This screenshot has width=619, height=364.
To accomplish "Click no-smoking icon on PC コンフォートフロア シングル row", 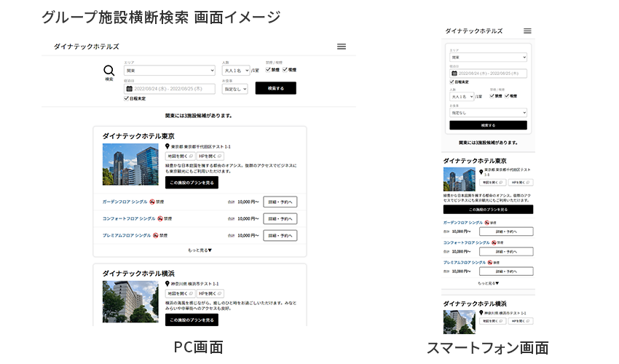I will coord(160,218).
